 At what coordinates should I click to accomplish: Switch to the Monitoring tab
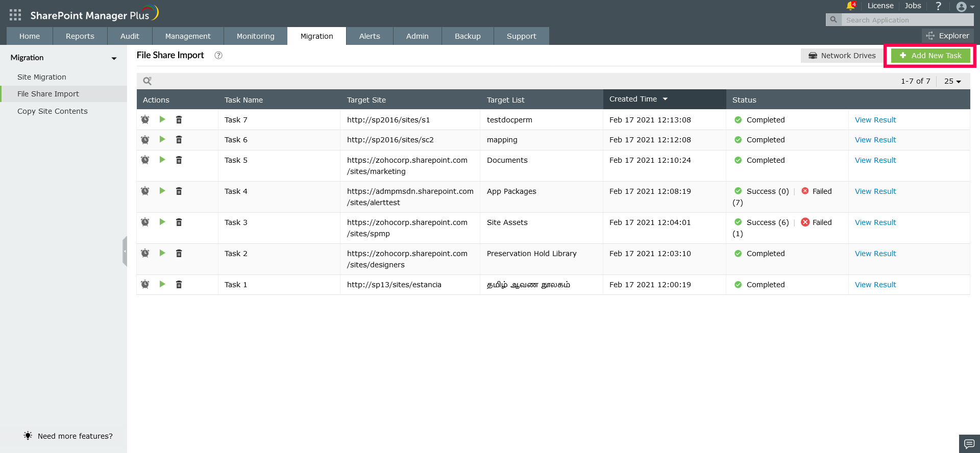click(256, 36)
